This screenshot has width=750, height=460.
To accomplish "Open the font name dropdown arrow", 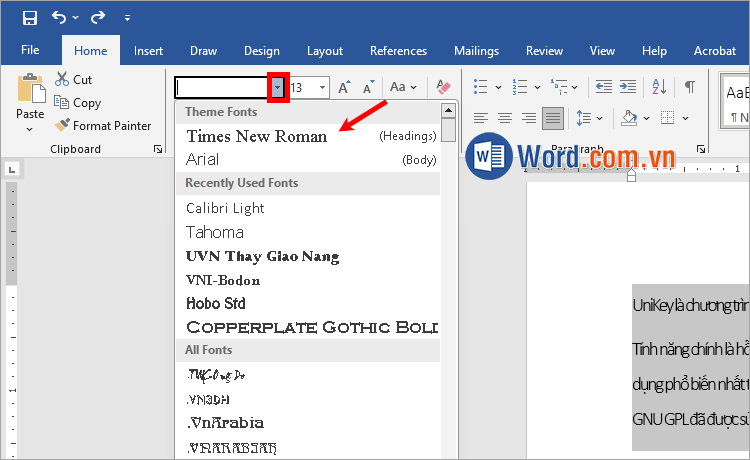I will [278, 87].
